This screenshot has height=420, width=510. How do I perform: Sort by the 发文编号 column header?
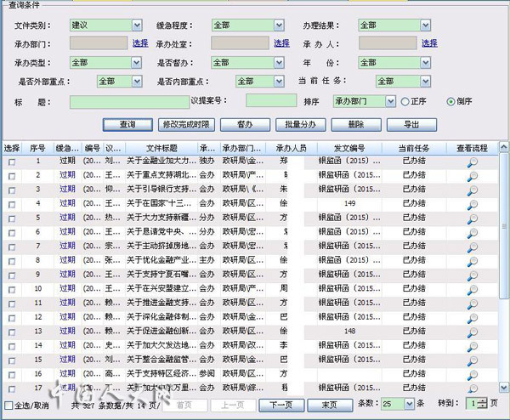click(x=349, y=148)
